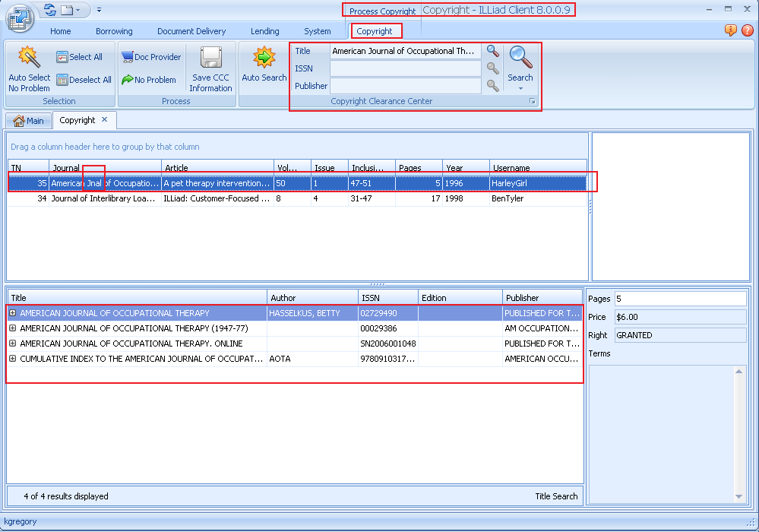
Task: Expand the AMERICAN JOURNAL OF OCCUPATIONAL THERAPY (1947-77) row
Action: click(x=13, y=328)
